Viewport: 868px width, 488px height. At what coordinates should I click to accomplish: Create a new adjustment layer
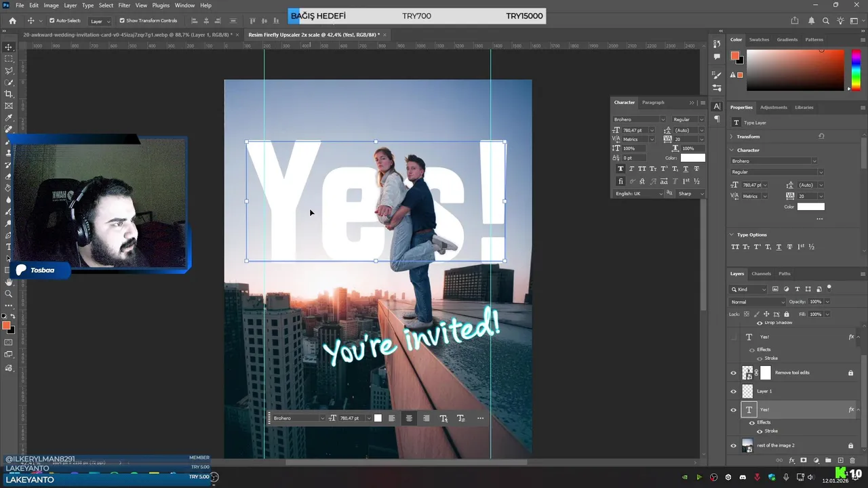816,461
